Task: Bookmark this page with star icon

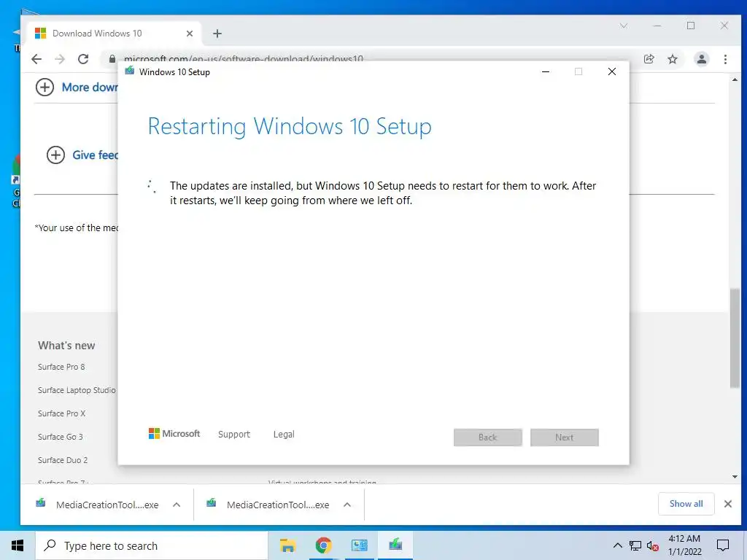Action: tap(672, 59)
